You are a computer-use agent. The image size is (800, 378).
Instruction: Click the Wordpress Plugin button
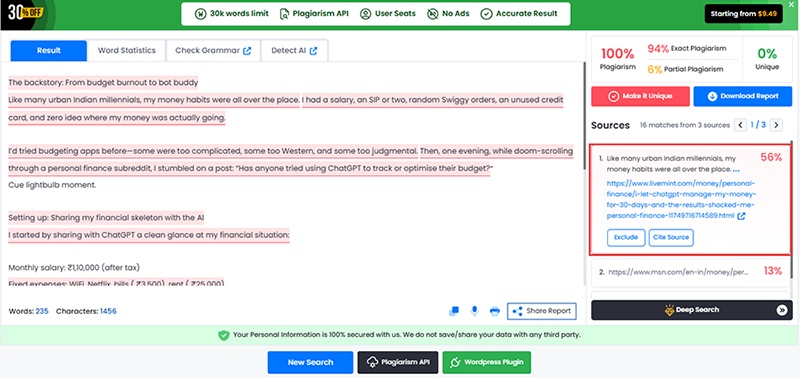tap(487, 362)
